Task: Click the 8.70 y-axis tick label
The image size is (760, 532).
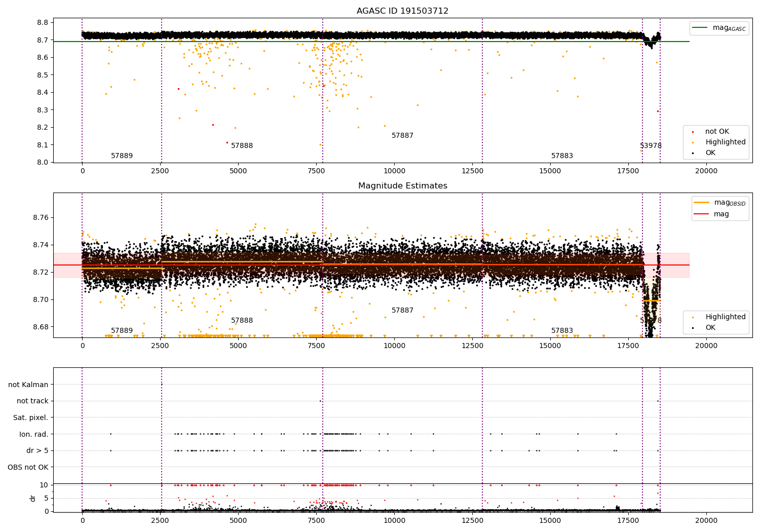Action: pyautogui.click(x=41, y=300)
